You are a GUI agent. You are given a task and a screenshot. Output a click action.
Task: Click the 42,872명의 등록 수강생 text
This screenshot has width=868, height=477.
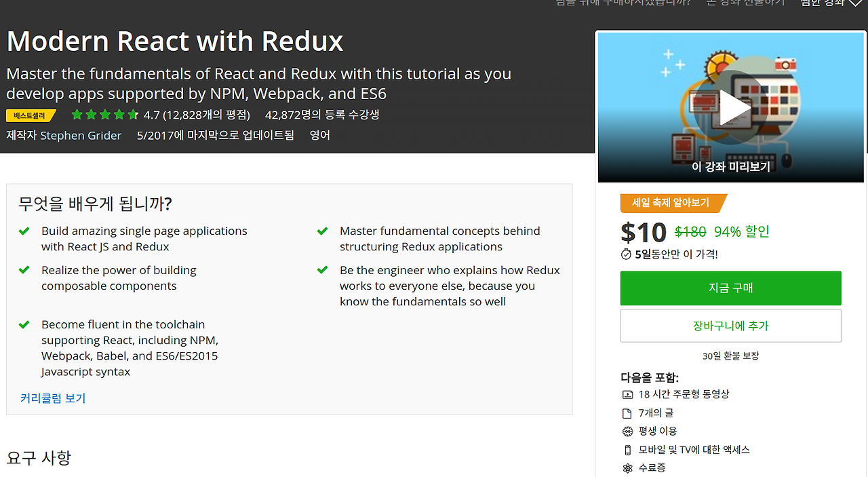pos(322,115)
